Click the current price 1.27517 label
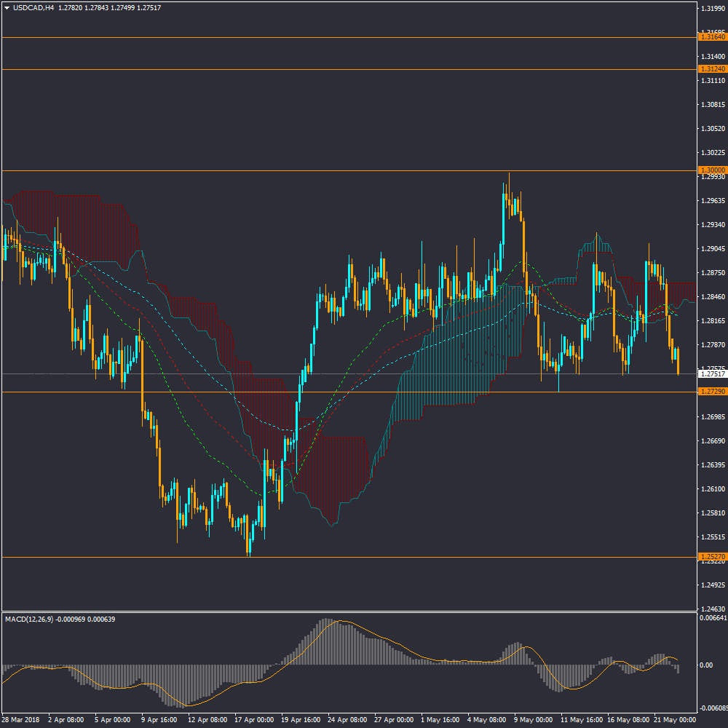The image size is (728, 728). point(711,374)
